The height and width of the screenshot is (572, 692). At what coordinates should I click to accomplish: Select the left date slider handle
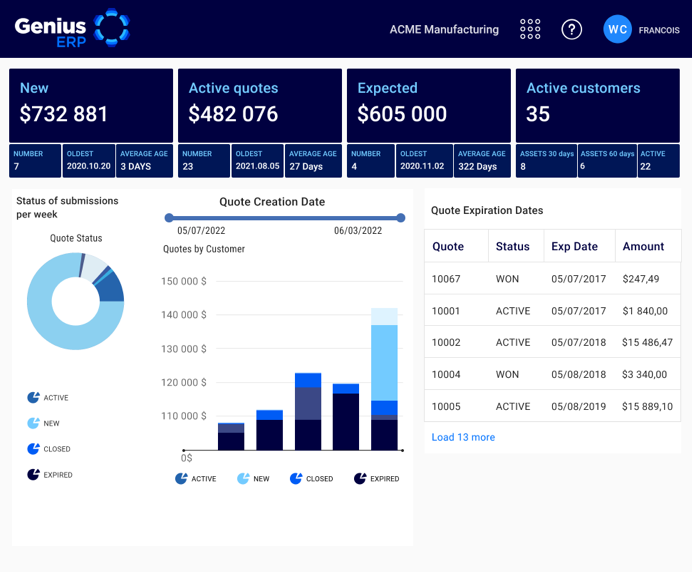169,218
